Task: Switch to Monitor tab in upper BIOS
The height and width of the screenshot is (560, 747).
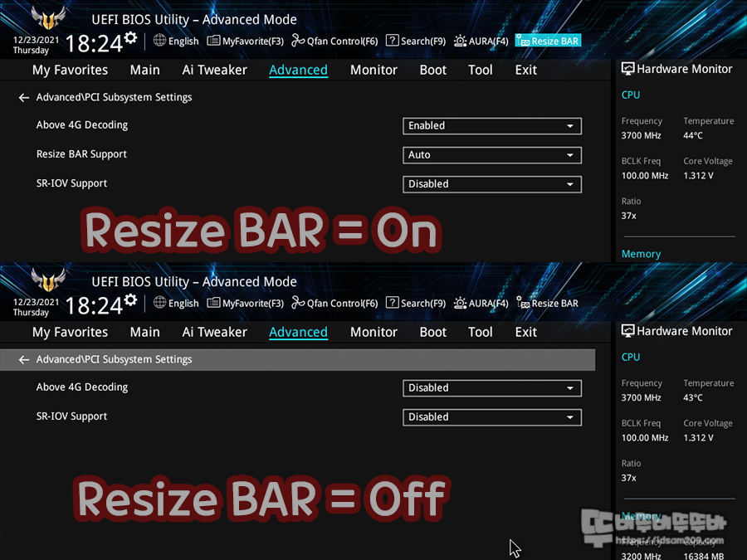Action: pos(373,70)
